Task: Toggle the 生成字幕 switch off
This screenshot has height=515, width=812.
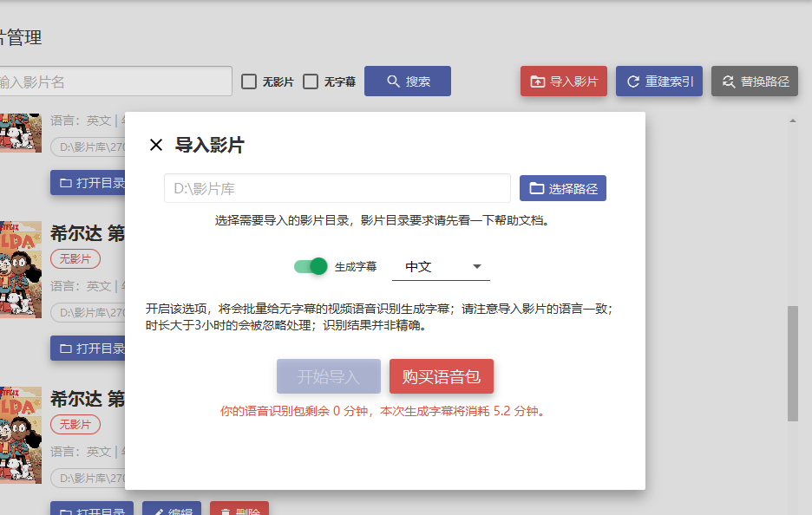Action: pyautogui.click(x=311, y=266)
